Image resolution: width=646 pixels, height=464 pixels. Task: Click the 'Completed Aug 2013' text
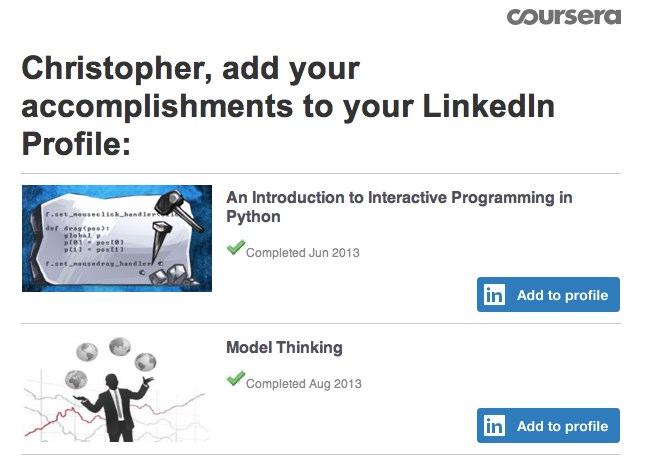click(x=303, y=383)
